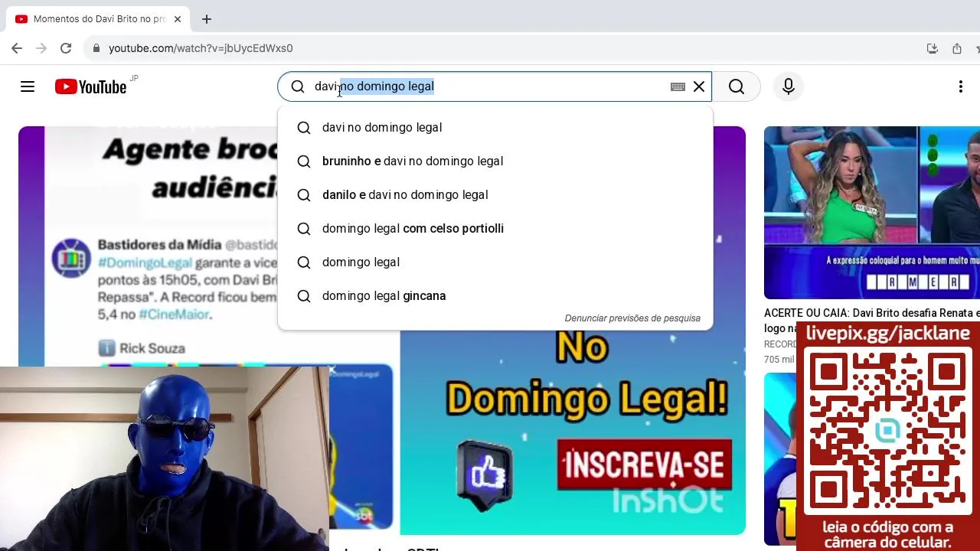Open the ACERTE OU CAIA video thumbnail
Screen dimensions: 980x551
(872, 213)
